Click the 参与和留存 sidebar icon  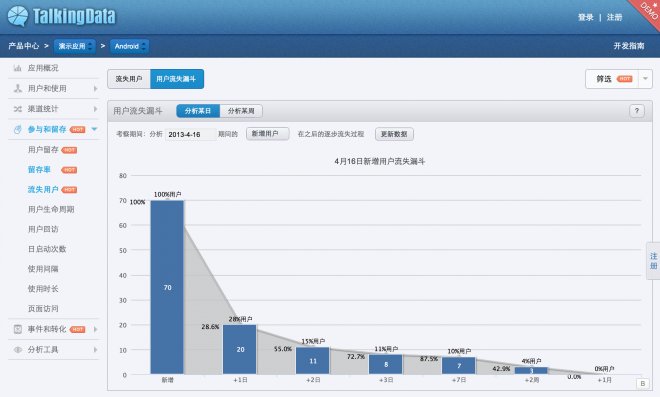18,129
